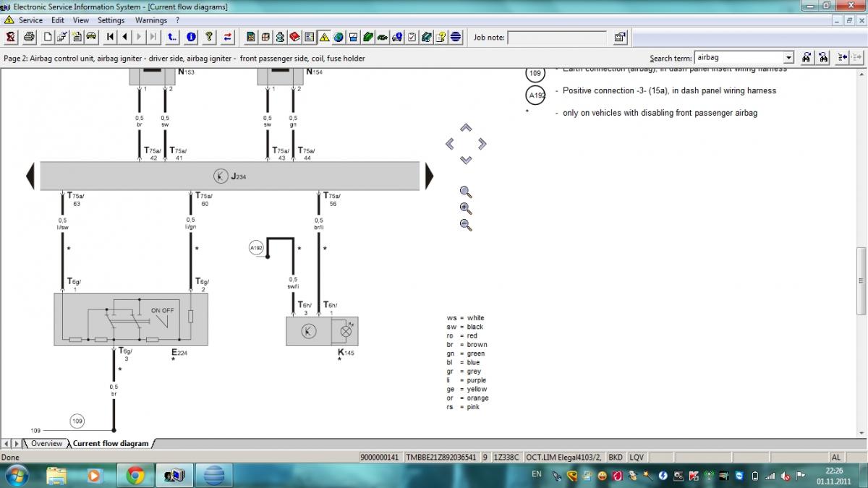
Task: Zoom in with the plus magnifier
Action: (466, 209)
